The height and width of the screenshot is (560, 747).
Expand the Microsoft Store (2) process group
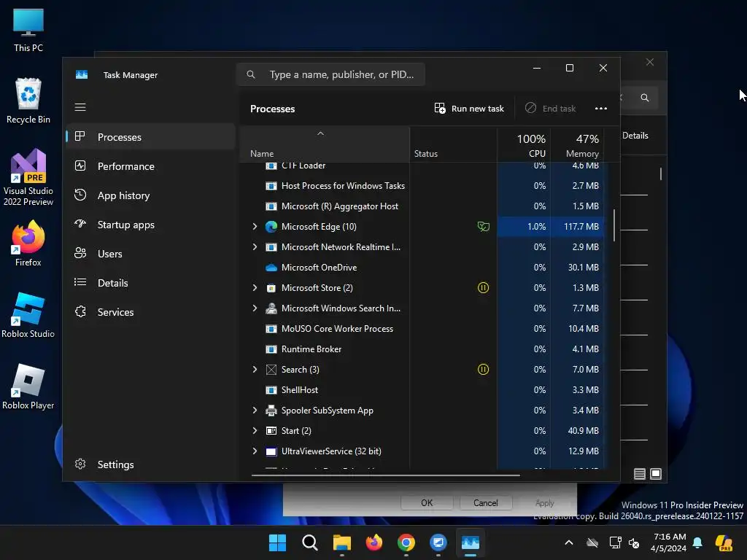pos(255,287)
